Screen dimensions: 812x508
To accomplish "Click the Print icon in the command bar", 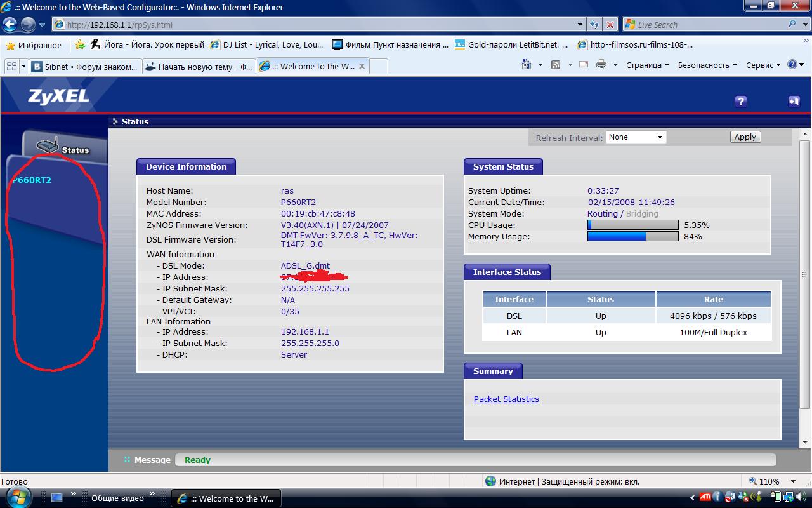I will click(601, 65).
